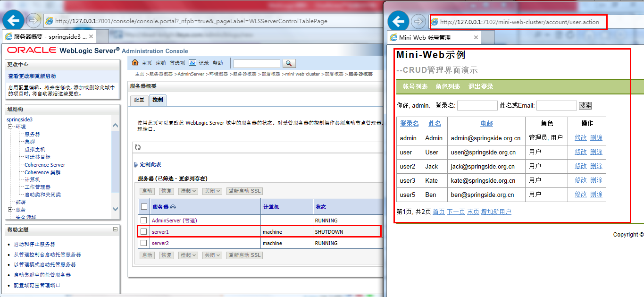
Task: Click the sort arrows next to 服务器 column header
Action: tap(173, 207)
